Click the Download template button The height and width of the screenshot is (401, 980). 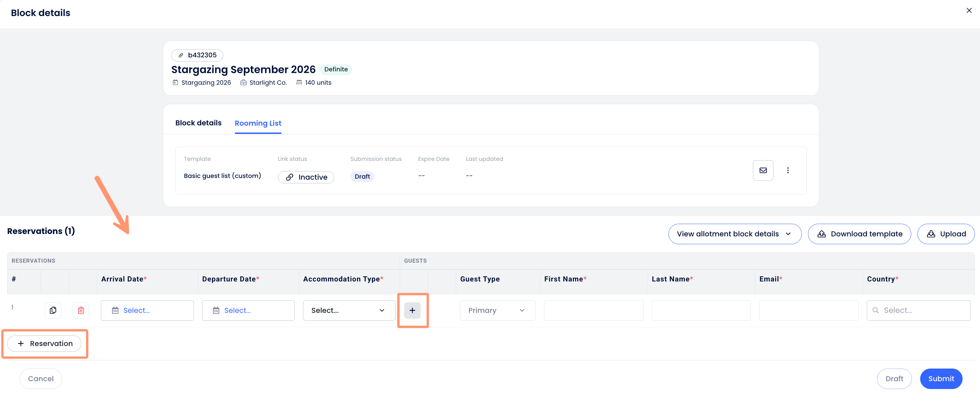(x=859, y=234)
